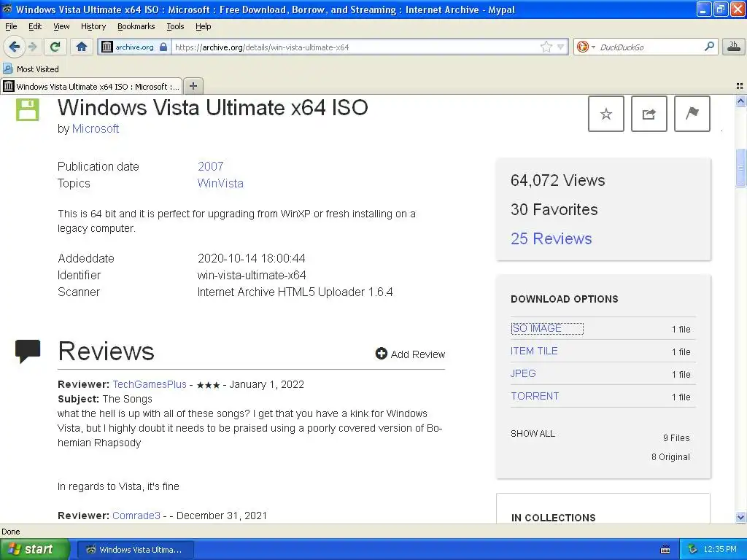Click the Add Review plus icon
747x560 pixels.
coord(381,354)
